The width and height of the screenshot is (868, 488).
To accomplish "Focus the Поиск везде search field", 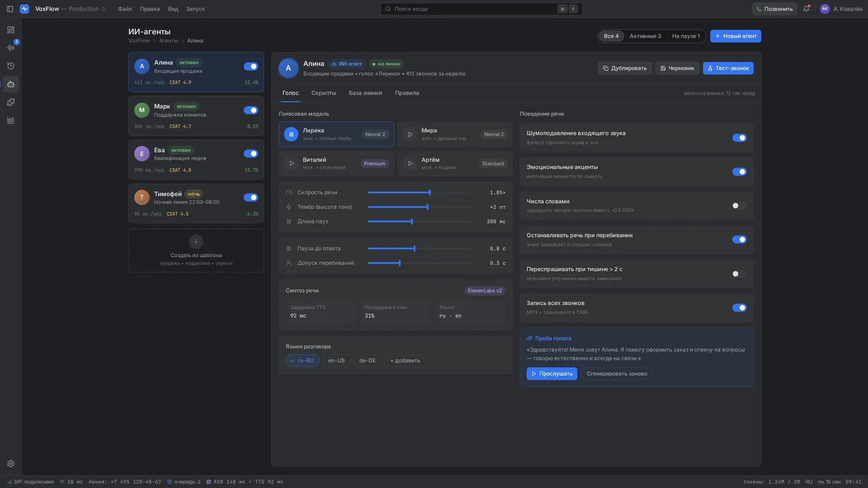I will 481,9.
